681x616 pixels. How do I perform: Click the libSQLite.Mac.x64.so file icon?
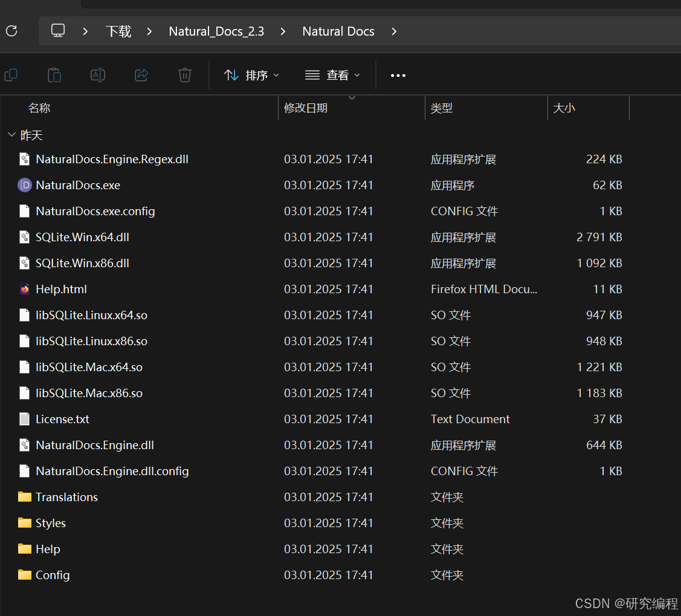pos(25,367)
